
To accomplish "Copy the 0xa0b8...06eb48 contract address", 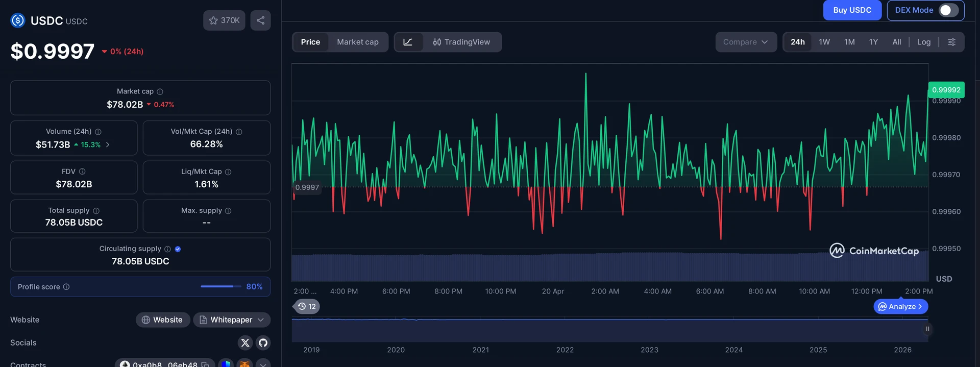I will click(x=205, y=364).
